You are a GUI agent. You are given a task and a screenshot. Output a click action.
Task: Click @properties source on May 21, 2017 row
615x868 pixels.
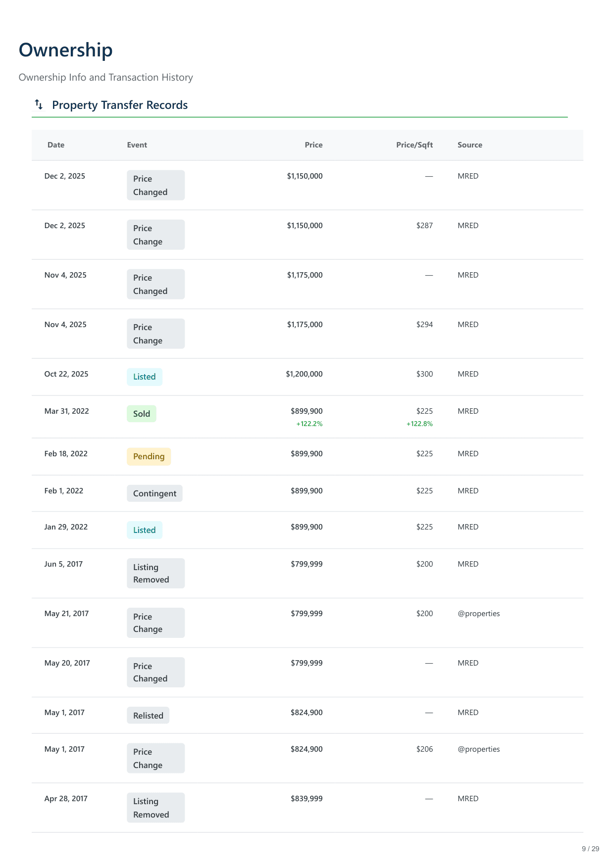tap(478, 614)
